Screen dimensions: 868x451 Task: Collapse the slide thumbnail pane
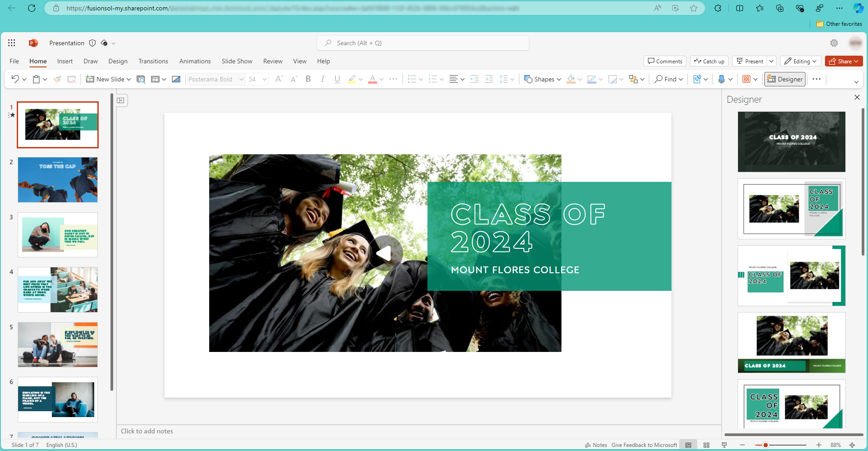click(x=120, y=100)
